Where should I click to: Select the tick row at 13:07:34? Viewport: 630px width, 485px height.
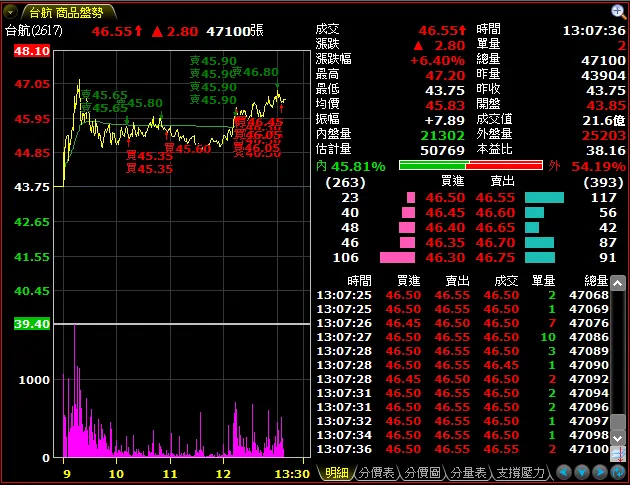pyautogui.click(x=462, y=435)
